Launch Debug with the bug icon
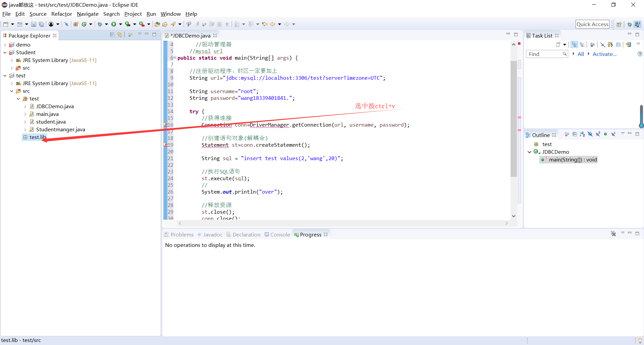The width and height of the screenshot is (644, 345). click(100, 24)
